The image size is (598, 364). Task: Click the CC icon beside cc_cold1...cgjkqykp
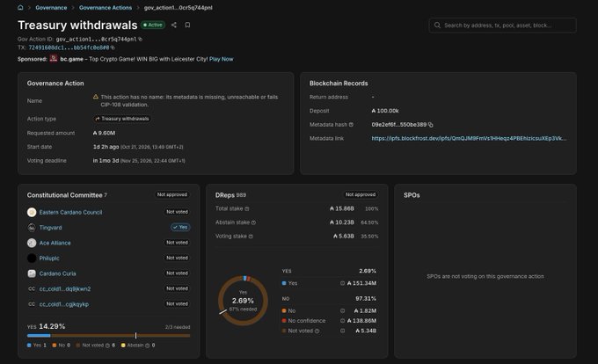click(x=32, y=304)
